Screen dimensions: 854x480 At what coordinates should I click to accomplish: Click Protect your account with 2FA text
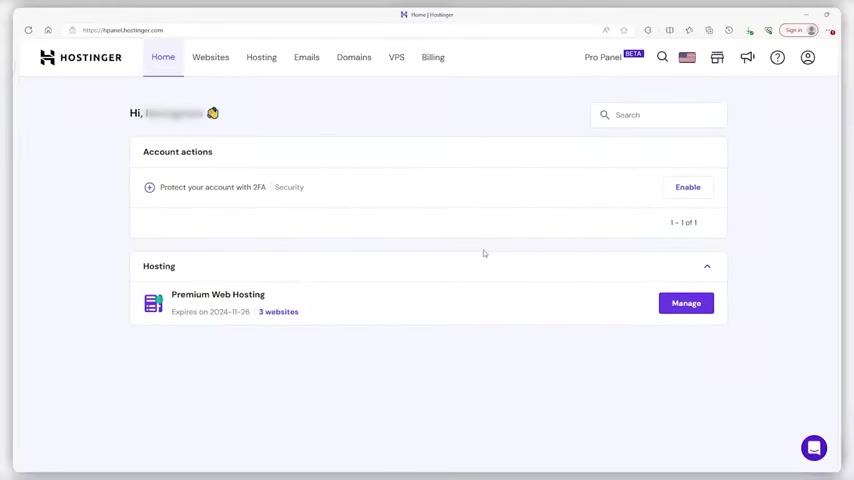[x=213, y=187]
